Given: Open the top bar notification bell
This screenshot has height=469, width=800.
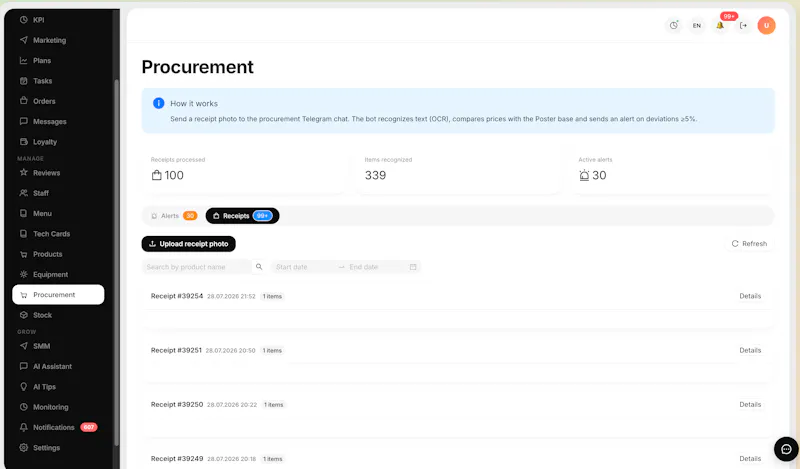Looking at the screenshot, I should [720, 26].
